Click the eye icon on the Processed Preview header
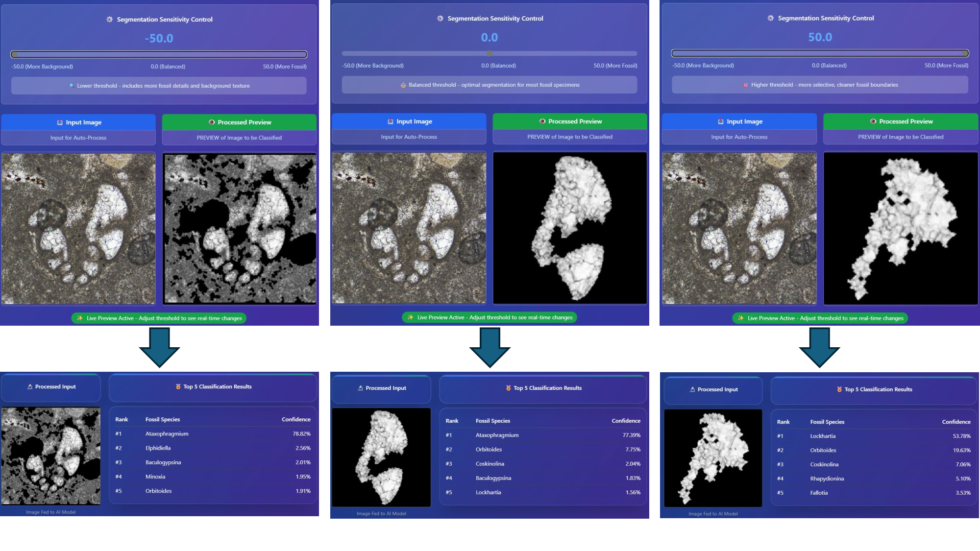 point(211,122)
